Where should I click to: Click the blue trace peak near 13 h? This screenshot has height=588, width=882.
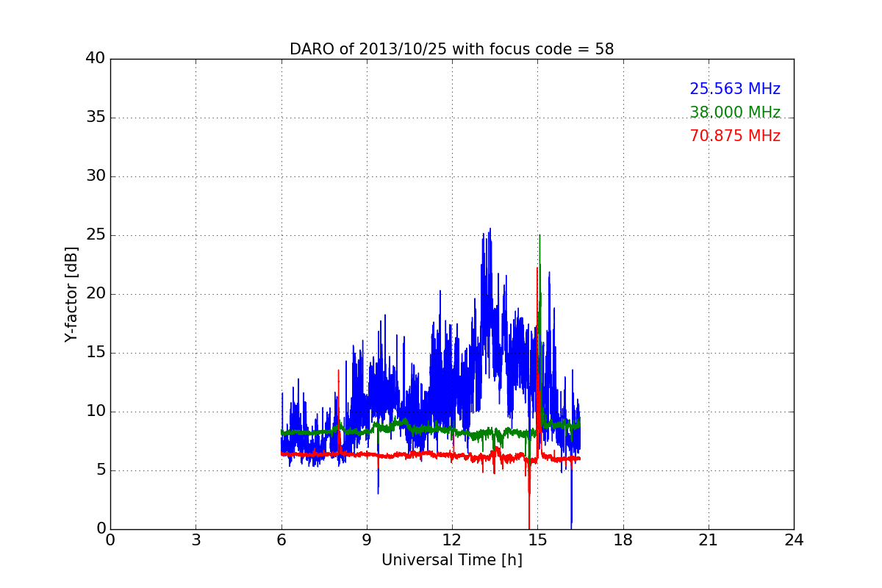[490, 229]
